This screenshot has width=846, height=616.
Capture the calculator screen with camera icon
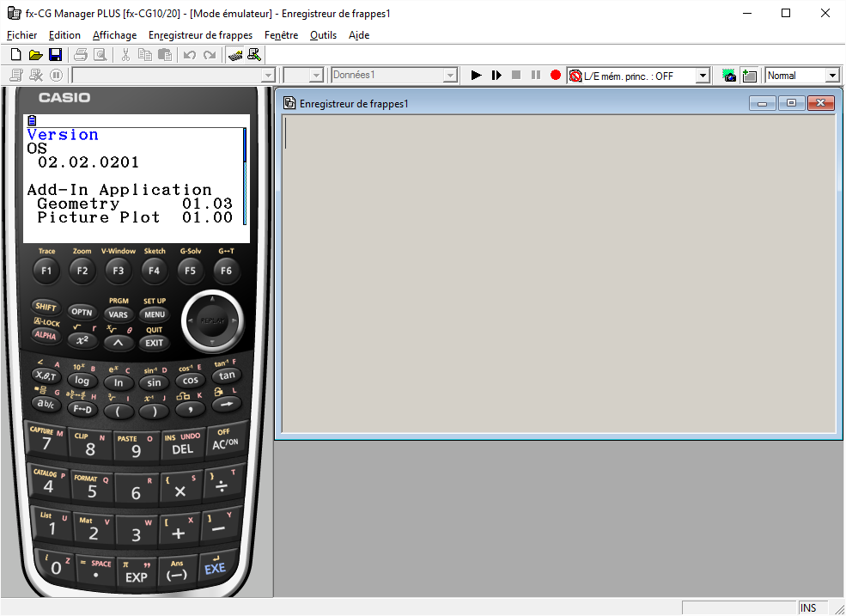[729, 75]
